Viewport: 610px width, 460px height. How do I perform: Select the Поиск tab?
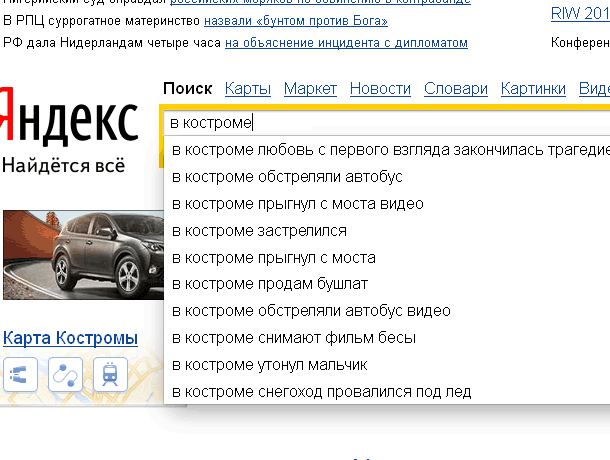188,89
